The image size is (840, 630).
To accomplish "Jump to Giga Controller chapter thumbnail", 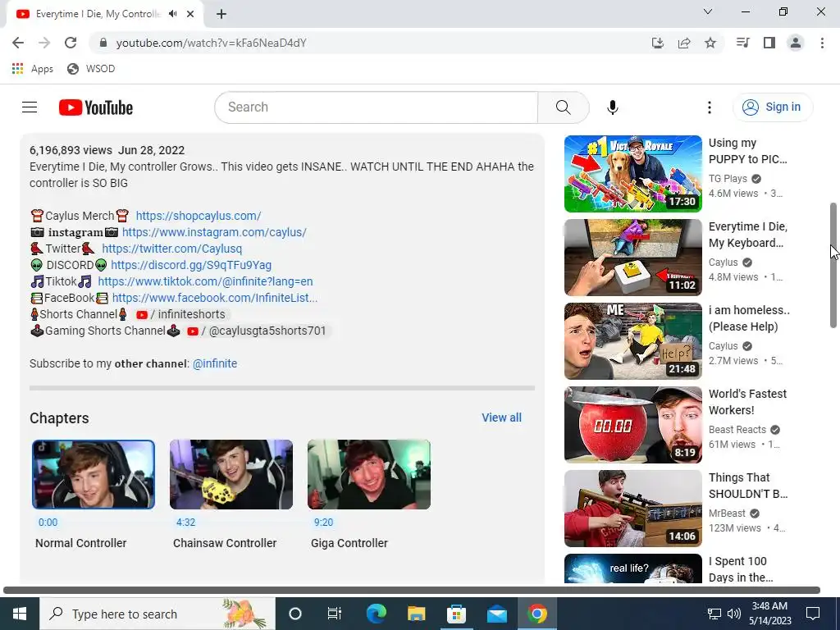I will pos(369,475).
